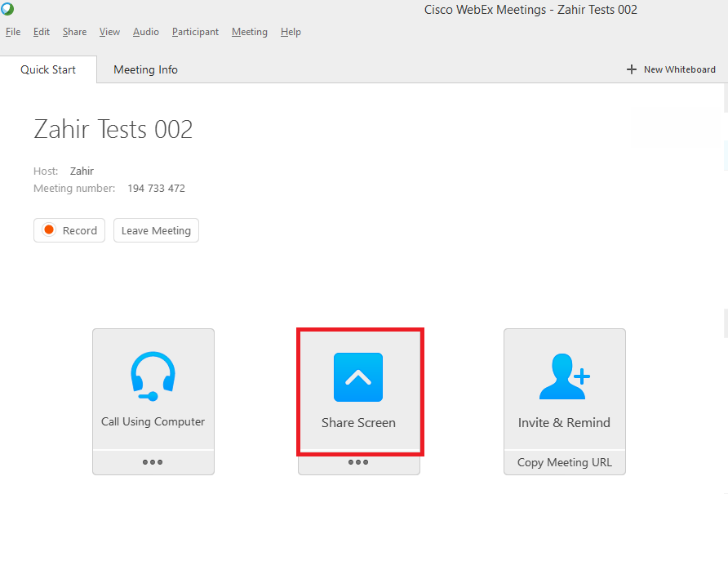Click the Leave Meeting button
The width and height of the screenshot is (728, 561).
(x=156, y=230)
